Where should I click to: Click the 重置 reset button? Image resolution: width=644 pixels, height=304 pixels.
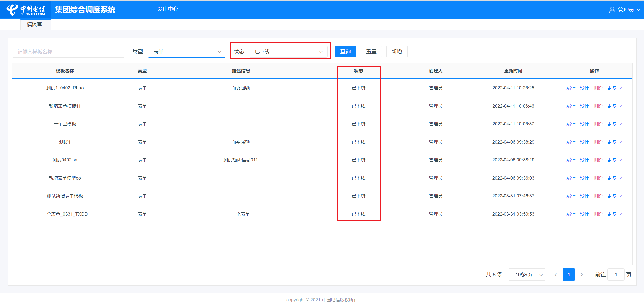click(371, 52)
